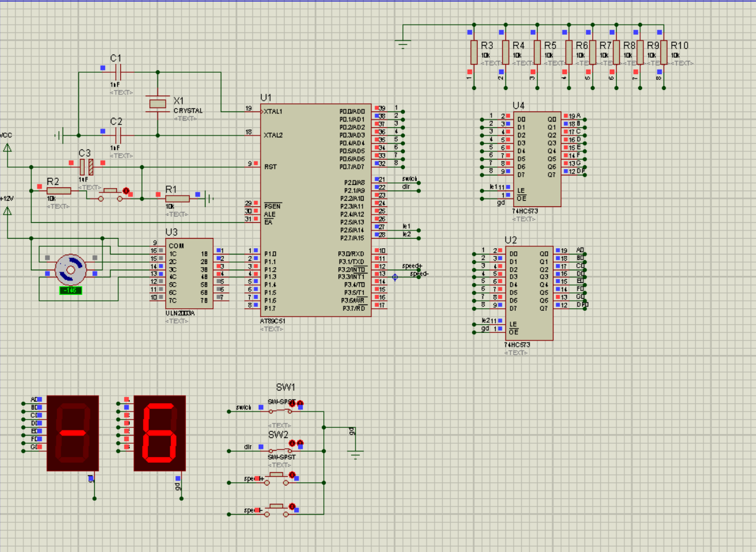Image resolution: width=756 pixels, height=552 pixels.
Task: Click the C1 capacitor symbol
Action: coord(116,72)
